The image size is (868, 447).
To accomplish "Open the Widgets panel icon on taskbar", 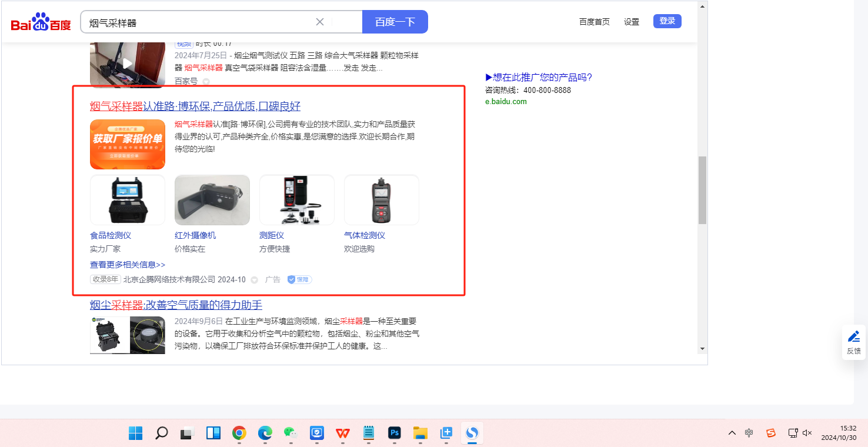I will [x=213, y=433].
